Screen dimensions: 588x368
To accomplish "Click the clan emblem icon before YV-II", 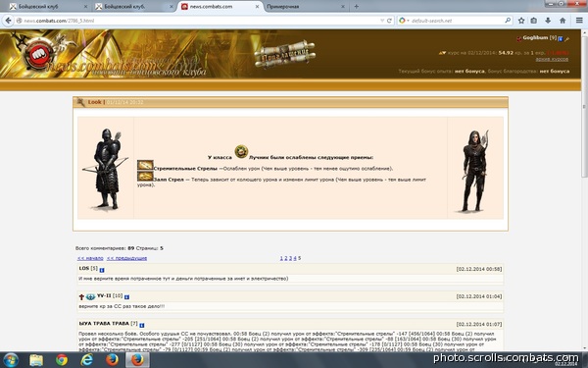I will pyautogui.click(x=90, y=297).
